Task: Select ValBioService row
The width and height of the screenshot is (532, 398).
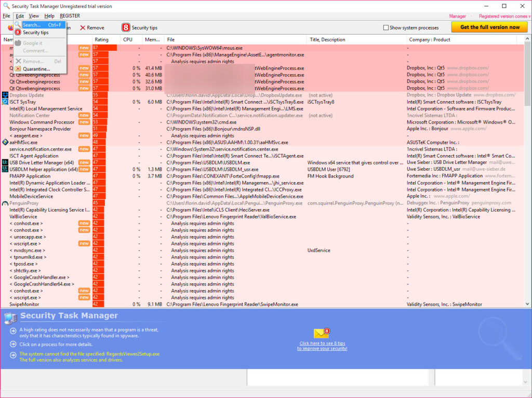Action: (262, 216)
